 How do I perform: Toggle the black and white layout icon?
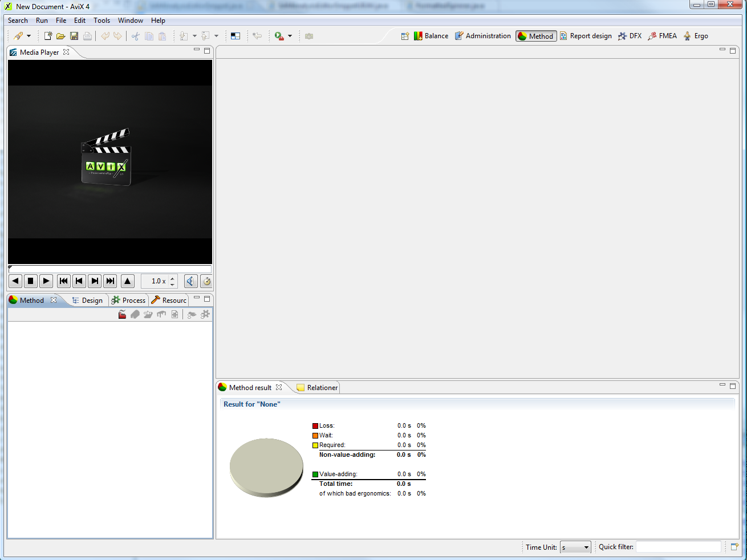pos(236,36)
